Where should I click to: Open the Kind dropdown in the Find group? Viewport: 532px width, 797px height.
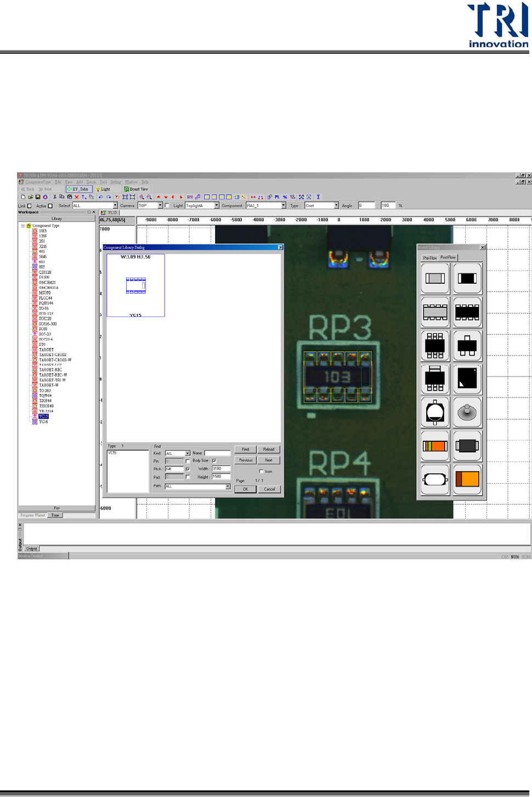pos(188,453)
